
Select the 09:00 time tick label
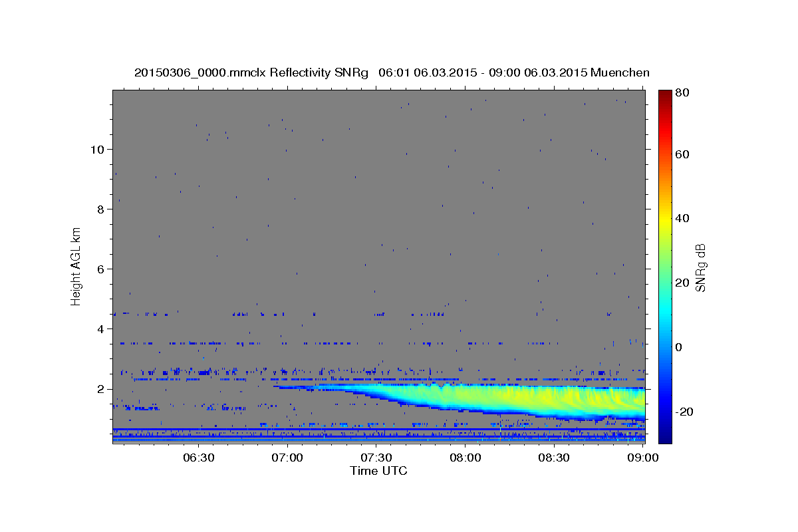[x=643, y=458]
